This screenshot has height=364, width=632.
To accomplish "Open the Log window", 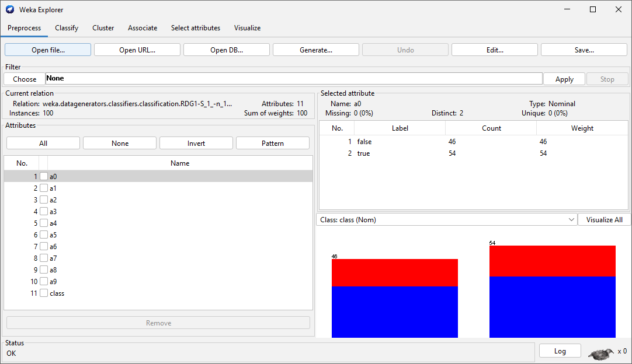I will [560, 351].
